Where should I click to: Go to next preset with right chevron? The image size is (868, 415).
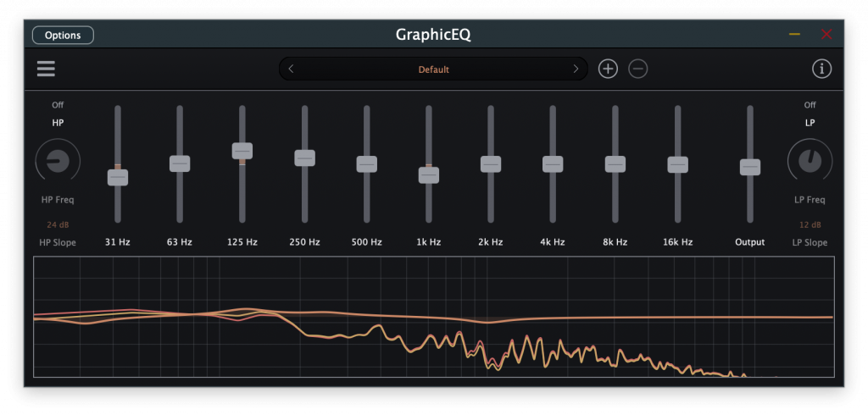pyautogui.click(x=576, y=69)
